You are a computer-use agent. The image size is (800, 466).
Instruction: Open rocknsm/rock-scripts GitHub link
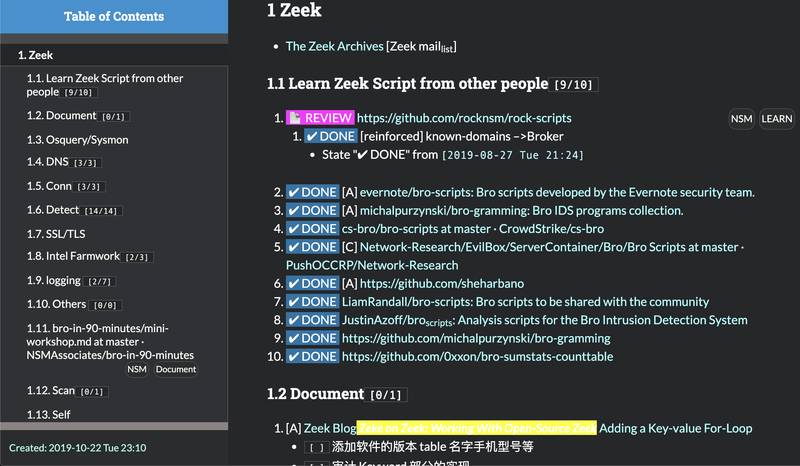(464, 118)
